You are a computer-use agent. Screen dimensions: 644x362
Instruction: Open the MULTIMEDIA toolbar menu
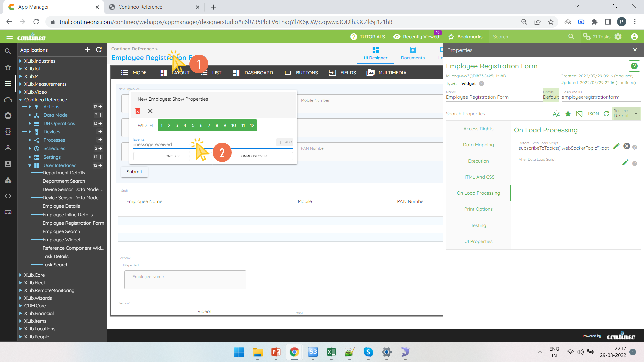386,73
